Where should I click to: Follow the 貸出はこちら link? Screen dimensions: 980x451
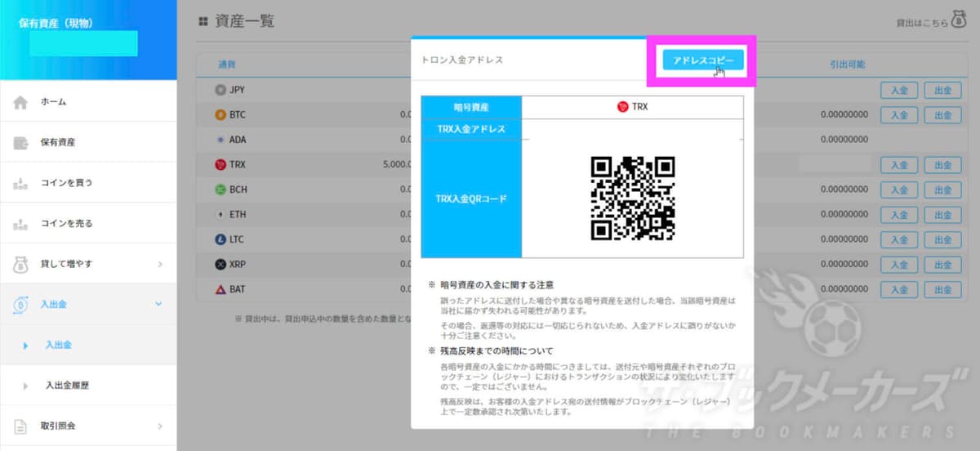pos(922,23)
